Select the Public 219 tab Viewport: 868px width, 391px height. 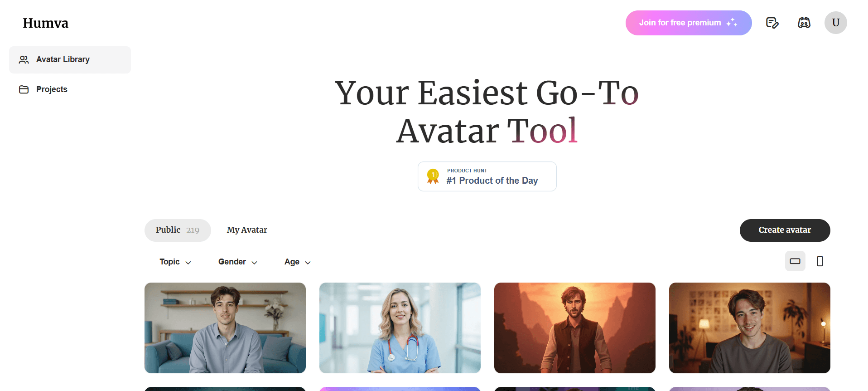coord(178,230)
